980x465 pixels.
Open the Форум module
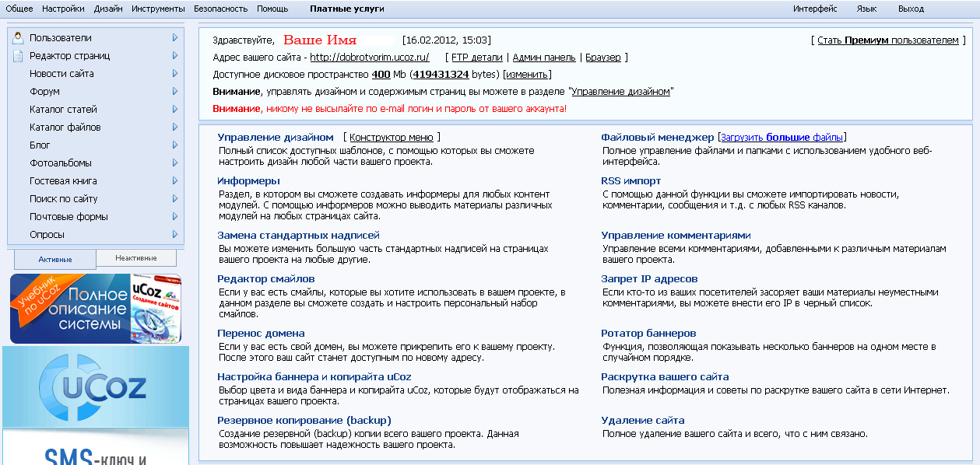[x=44, y=91]
